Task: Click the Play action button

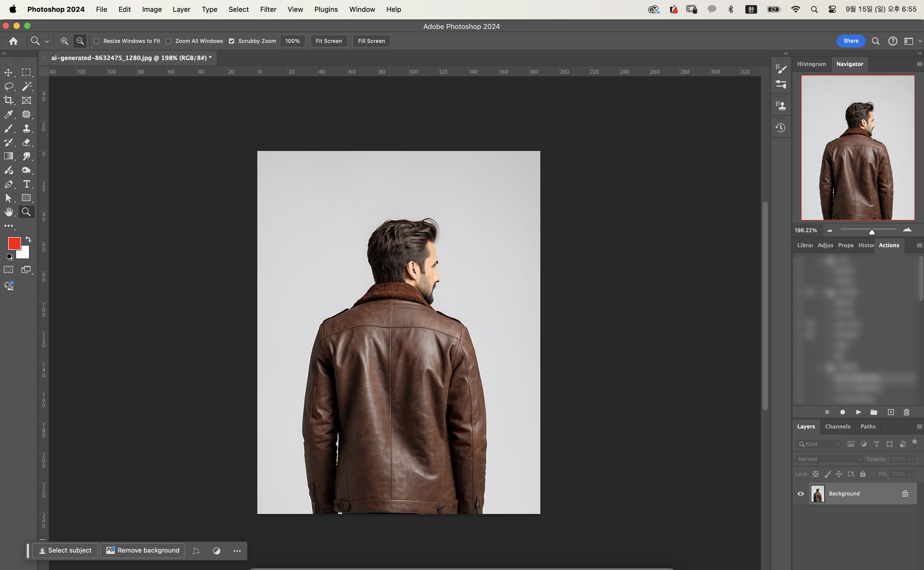Action: [858, 412]
